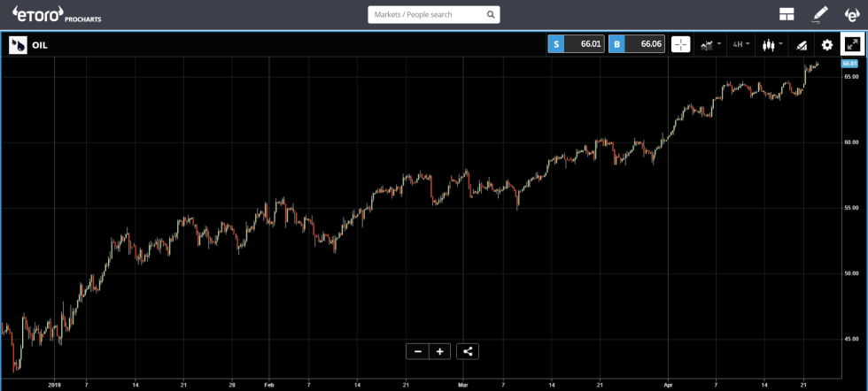The height and width of the screenshot is (391, 868).
Task: Click the Sell button at 66.01
Action: 576,44
